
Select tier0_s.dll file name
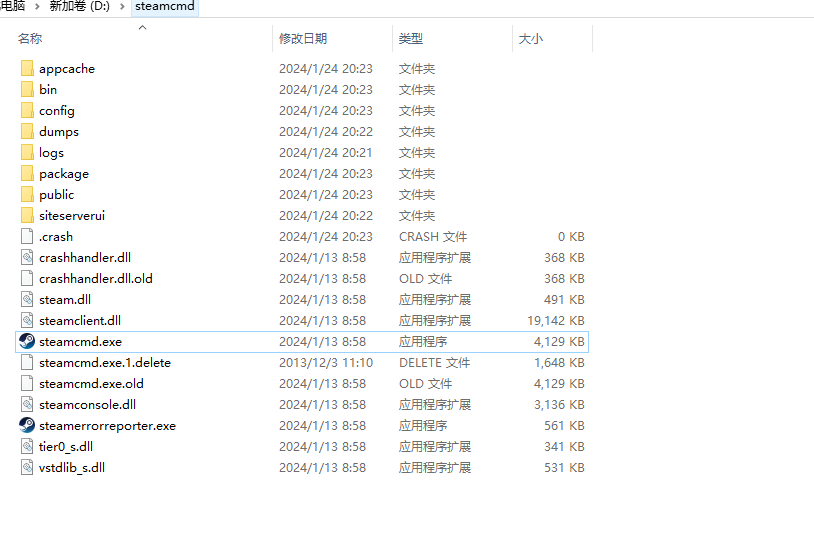(66, 447)
